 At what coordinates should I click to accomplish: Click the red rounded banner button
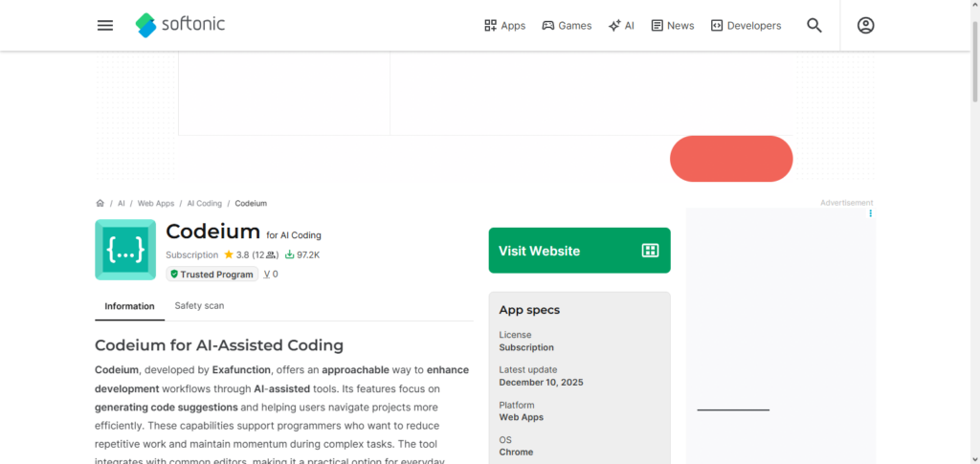click(x=731, y=159)
